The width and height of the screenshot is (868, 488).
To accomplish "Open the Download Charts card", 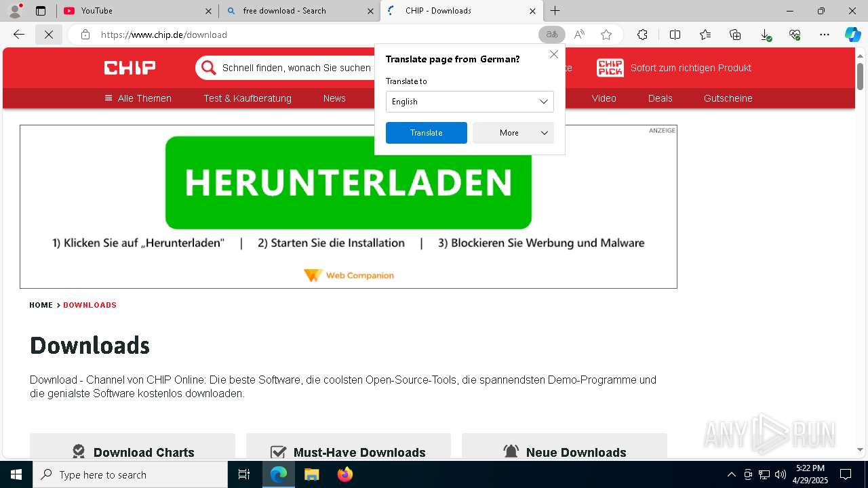I will click(x=132, y=447).
